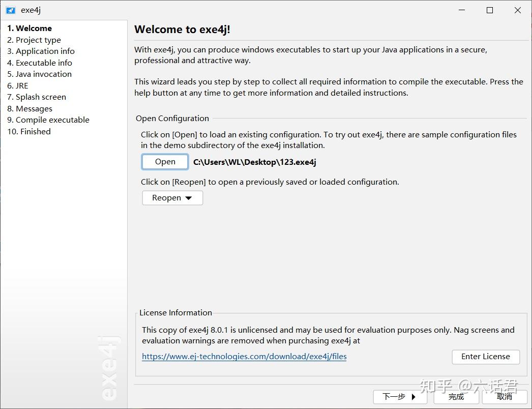Minimize the exe4j window

[462, 10]
